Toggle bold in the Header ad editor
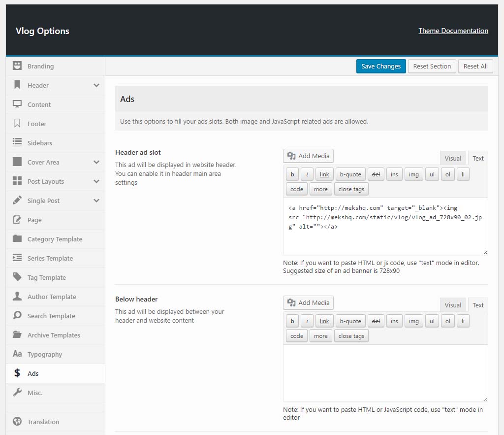This screenshot has width=504, height=435. (292, 174)
